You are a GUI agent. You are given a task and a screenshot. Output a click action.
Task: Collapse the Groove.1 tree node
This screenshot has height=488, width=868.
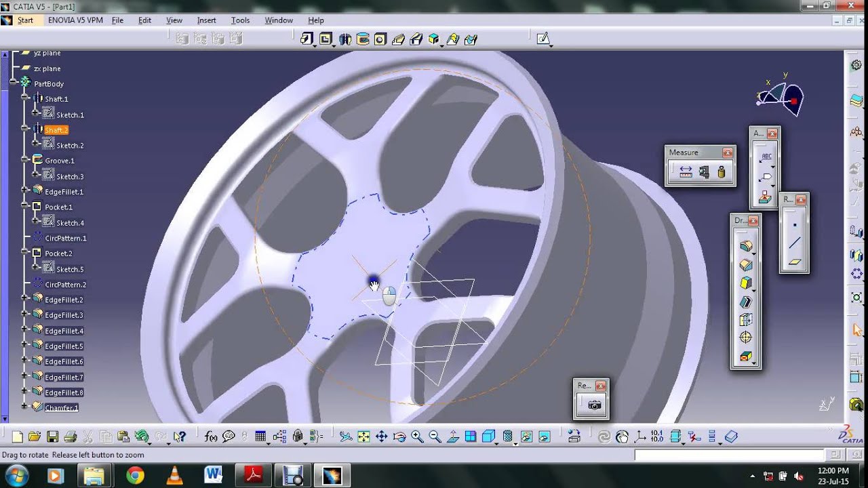click(24, 159)
